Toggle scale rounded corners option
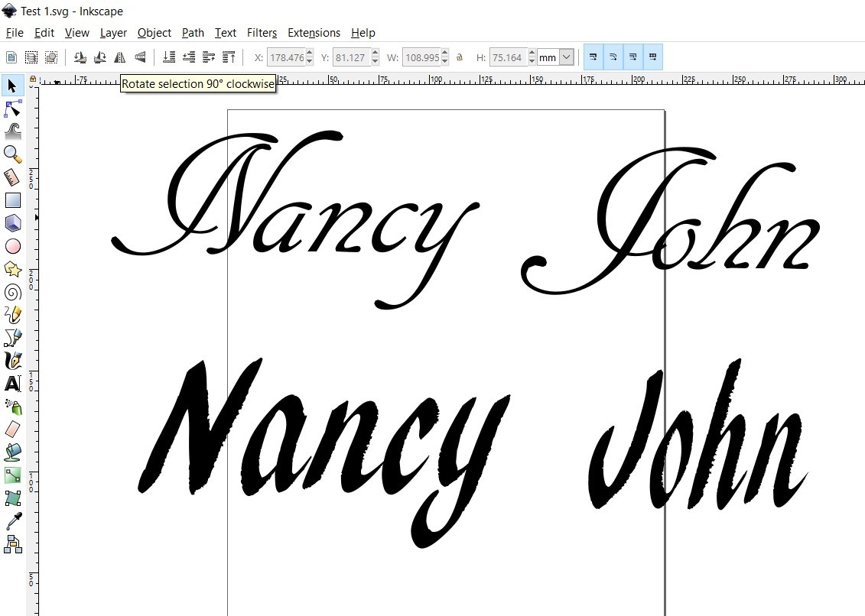 click(613, 57)
